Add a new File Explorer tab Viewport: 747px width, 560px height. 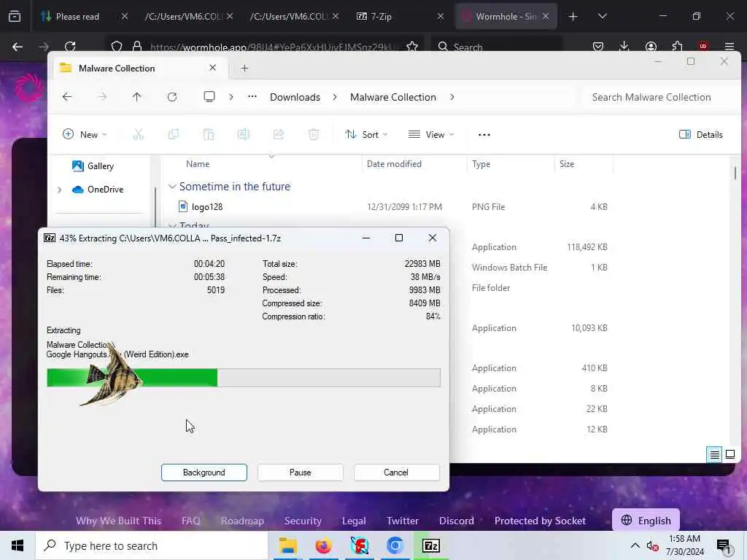[x=244, y=68]
